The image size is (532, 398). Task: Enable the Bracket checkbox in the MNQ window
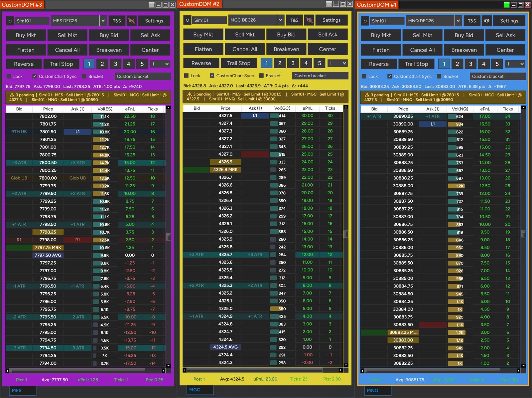[439, 77]
